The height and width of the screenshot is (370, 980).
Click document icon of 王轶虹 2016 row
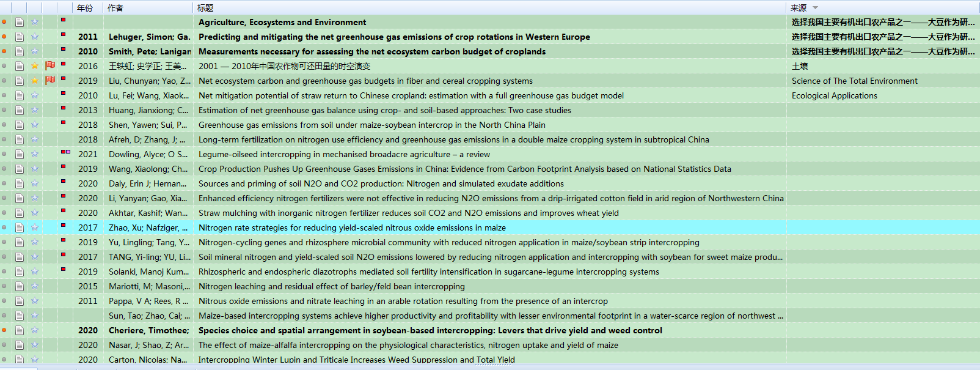(20, 66)
